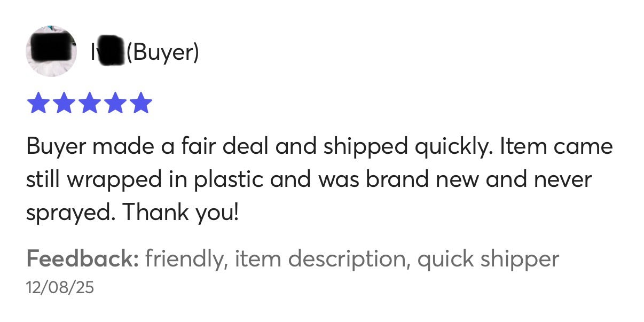
Task: Click the fifth rating star
Action: (141, 103)
